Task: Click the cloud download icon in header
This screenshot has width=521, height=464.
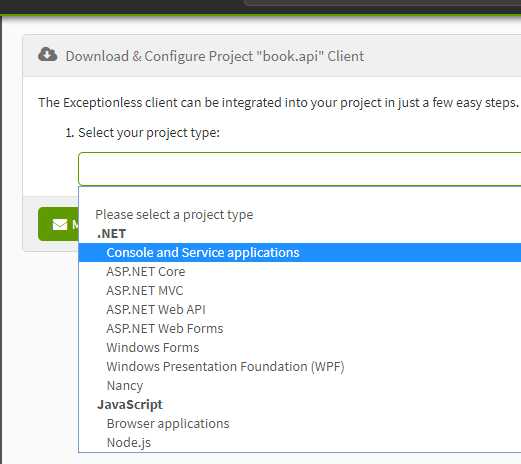Action: click(48, 55)
